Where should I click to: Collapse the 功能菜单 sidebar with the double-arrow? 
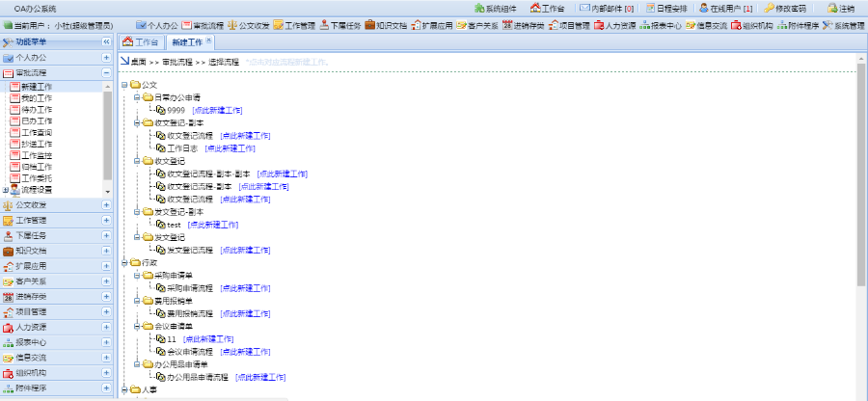[106, 42]
